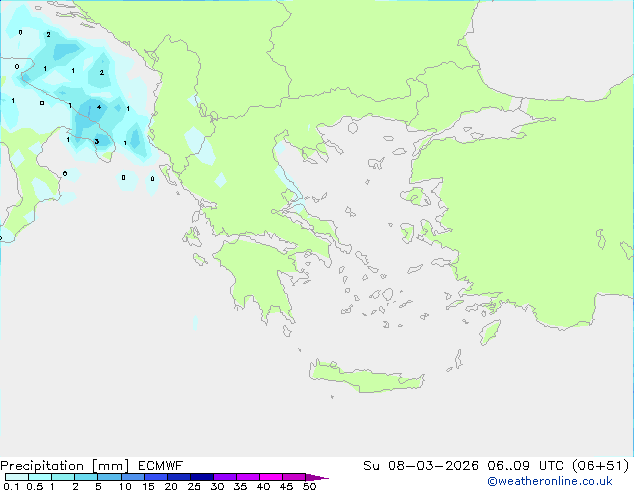
Task: Click the 'Precipitation [mm]' title text
Action: tap(65, 466)
